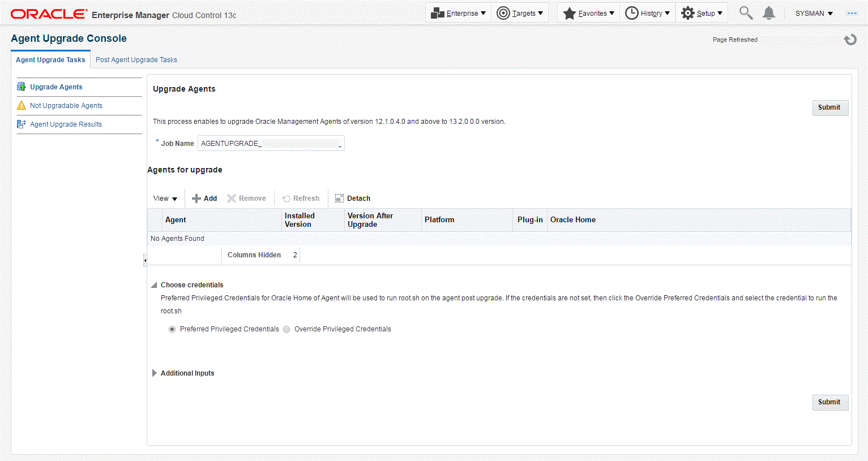The height and width of the screenshot is (461, 868).
Task: Click the Agent column header
Action: (x=222, y=220)
